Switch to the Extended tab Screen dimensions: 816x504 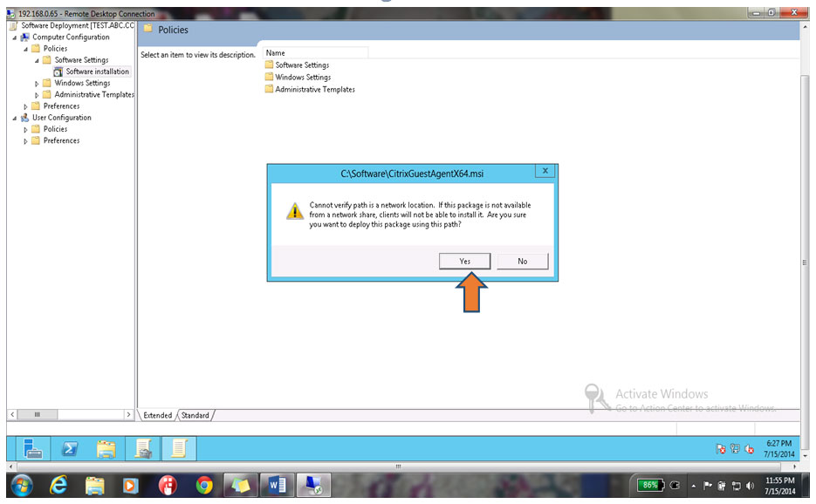pos(157,415)
